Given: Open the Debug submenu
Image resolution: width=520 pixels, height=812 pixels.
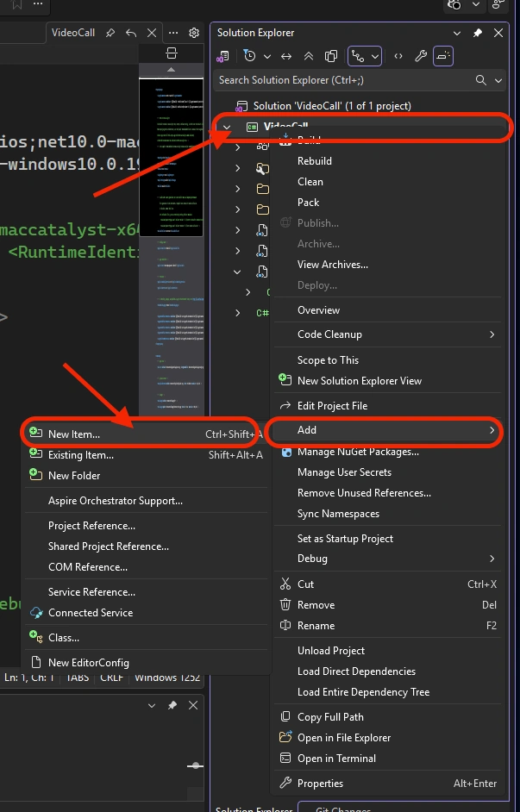Looking at the screenshot, I should click(387, 559).
